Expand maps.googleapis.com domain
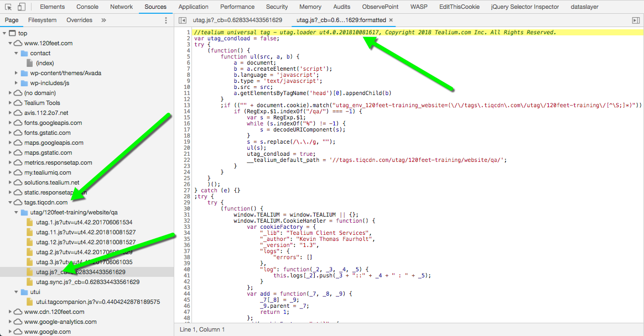This screenshot has width=644, height=336. point(11,143)
